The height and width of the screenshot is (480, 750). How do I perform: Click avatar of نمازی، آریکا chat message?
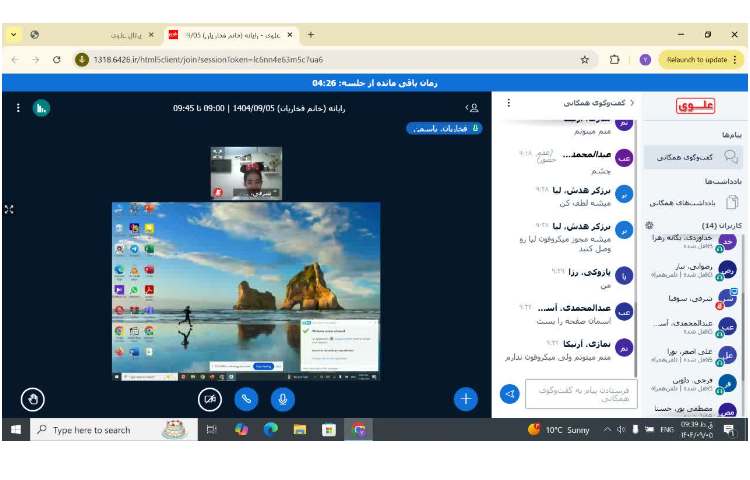coord(624,348)
